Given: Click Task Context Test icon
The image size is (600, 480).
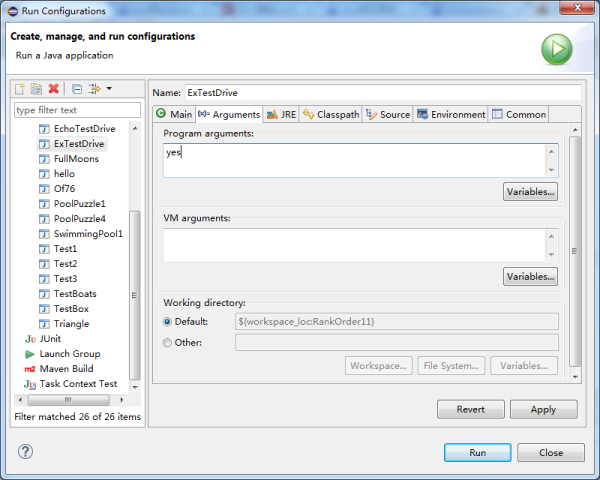Looking at the screenshot, I should (x=30, y=384).
